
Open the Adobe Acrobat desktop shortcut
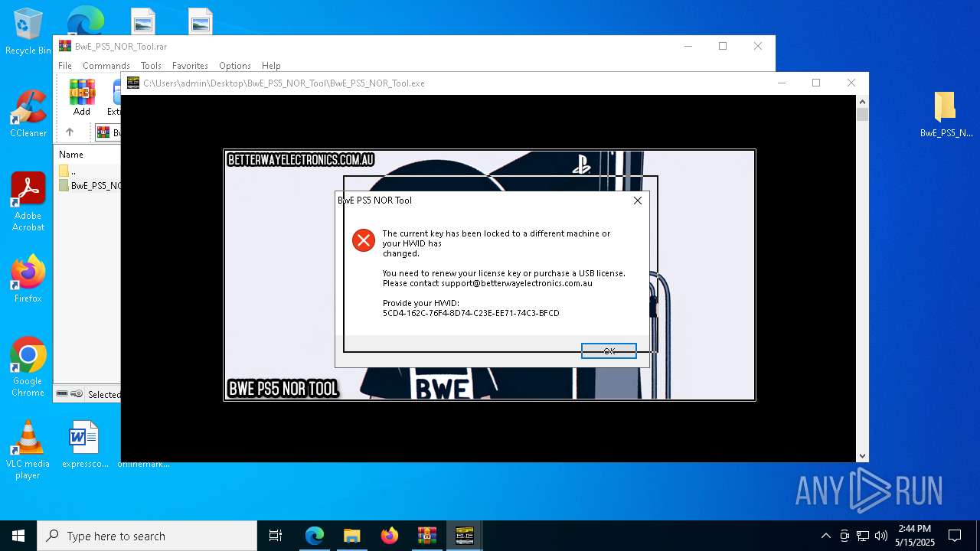pos(28,202)
